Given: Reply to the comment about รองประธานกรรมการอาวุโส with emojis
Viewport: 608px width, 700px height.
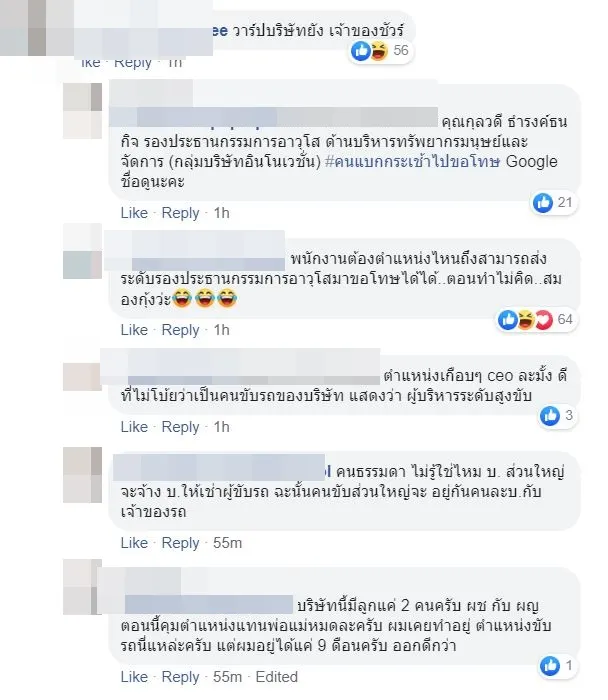Looking at the screenshot, I should point(180,330).
